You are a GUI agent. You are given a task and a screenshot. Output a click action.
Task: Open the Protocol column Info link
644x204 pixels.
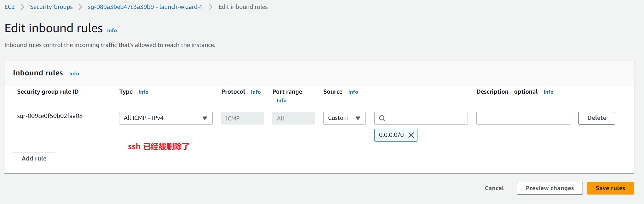click(256, 92)
